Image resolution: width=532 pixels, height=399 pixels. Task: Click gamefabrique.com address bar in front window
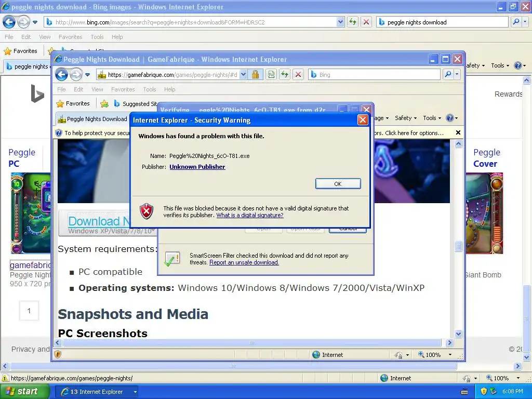tap(169, 75)
